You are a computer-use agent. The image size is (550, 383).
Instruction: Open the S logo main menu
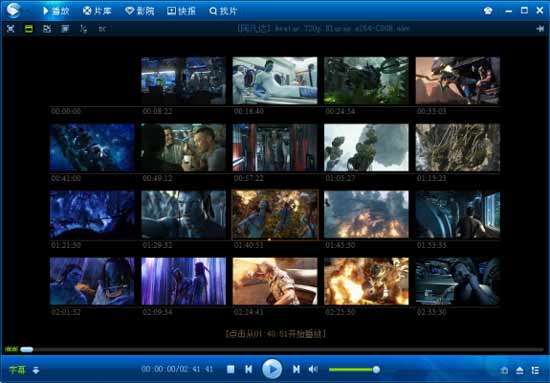[13, 10]
